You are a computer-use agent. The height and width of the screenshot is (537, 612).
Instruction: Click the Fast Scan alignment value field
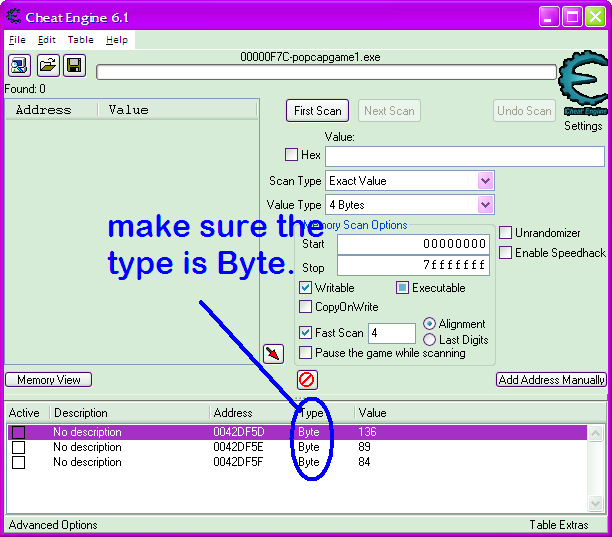391,333
